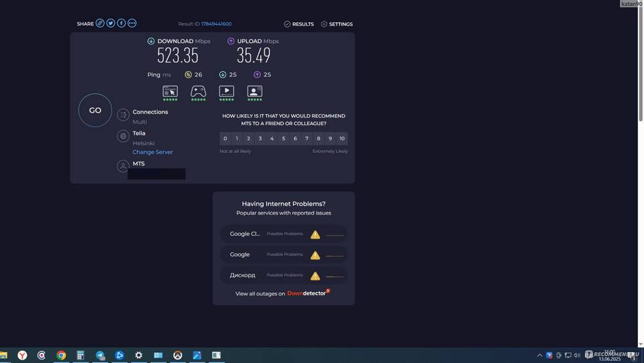
Task: Click the upload arrow icon beside UPLOAD Mbps
Action: pos(231,41)
